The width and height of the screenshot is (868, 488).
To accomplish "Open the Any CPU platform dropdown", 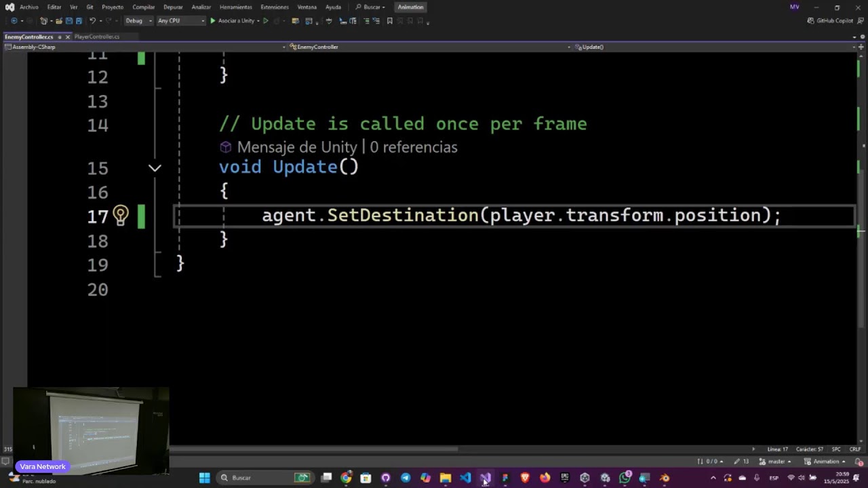I will pyautogui.click(x=180, y=21).
